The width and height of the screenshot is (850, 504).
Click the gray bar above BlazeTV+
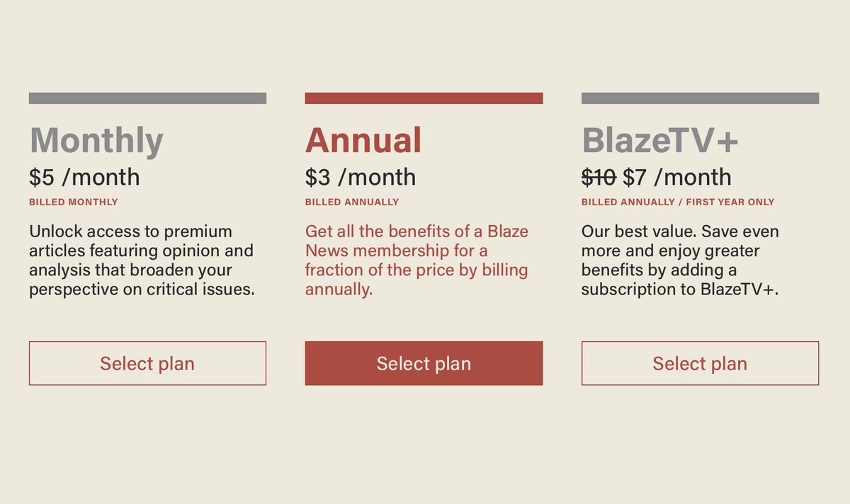tap(700, 98)
